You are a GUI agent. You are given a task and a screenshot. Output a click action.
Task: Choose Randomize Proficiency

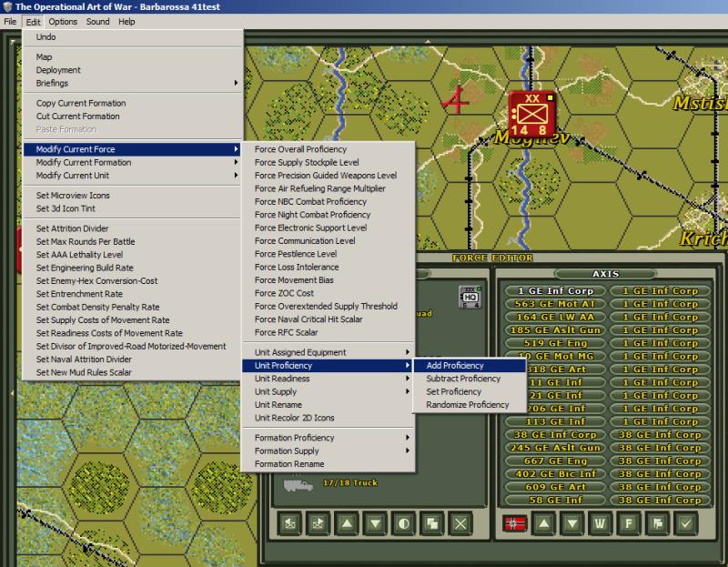tap(469, 404)
